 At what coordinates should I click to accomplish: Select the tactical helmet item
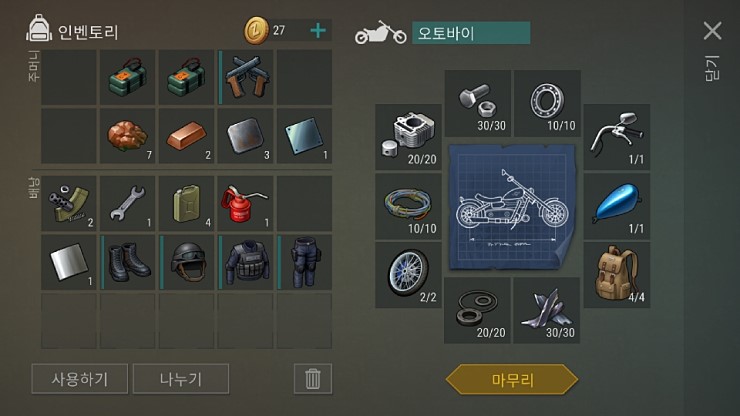click(x=186, y=263)
